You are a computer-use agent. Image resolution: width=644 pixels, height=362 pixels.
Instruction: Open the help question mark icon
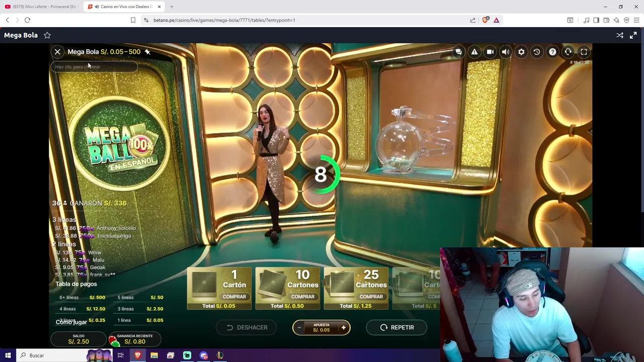click(552, 52)
